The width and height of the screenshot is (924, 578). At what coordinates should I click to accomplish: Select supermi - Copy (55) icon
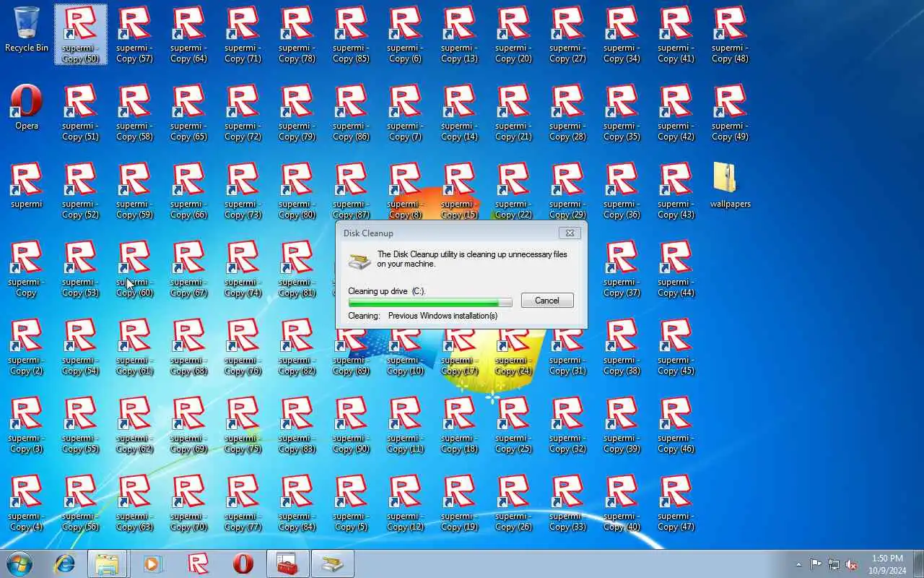pos(81,425)
